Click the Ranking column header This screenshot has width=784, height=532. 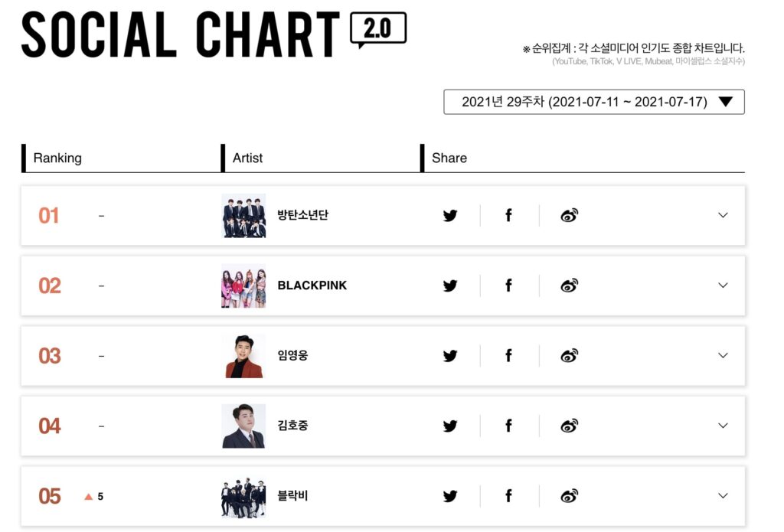[x=57, y=158]
